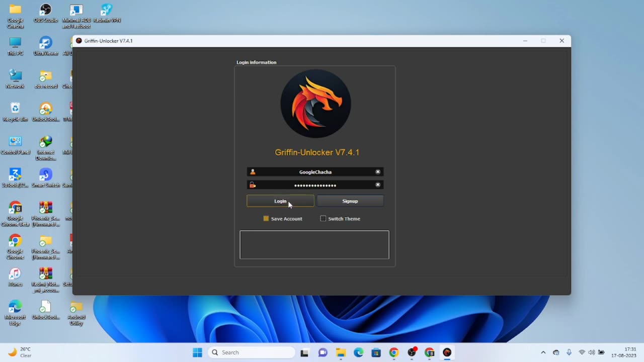644x362 pixels.
Task: Select the iTunes desktop shortcut
Action: point(15,277)
